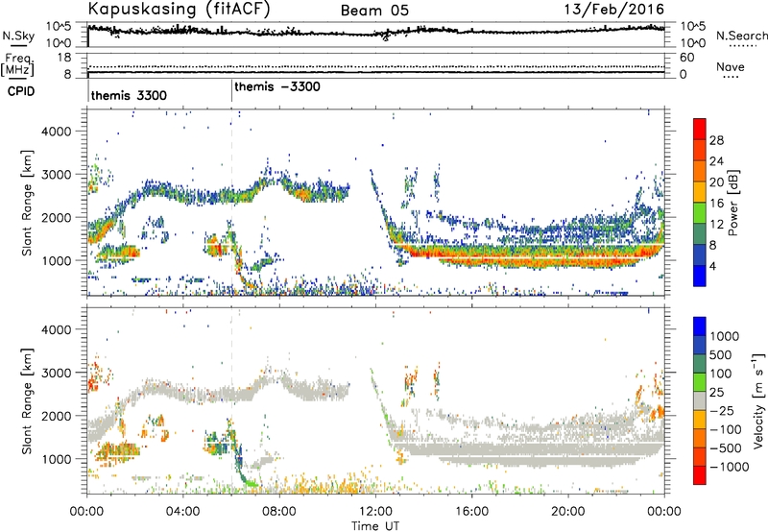Click the N.Search legend label
Viewport: 768px width, 532px height.
click(x=741, y=36)
